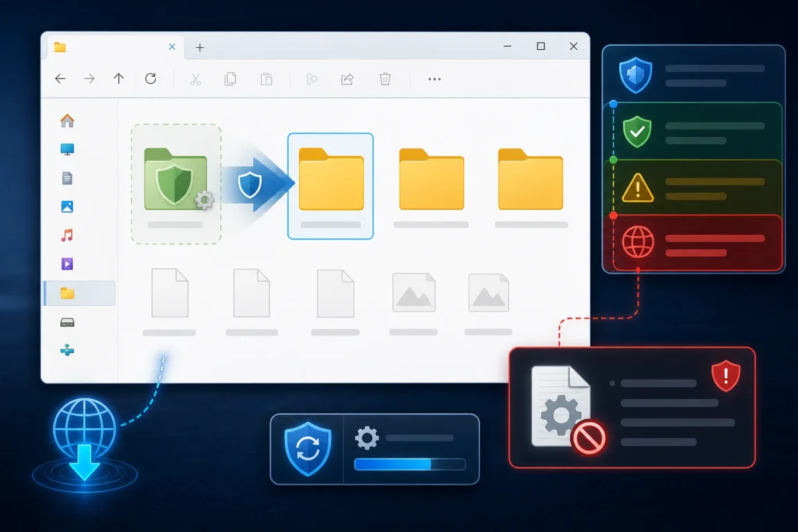This screenshot has width=798, height=532.
Task: Open a new tab with plus button
Action: pyautogui.click(x=199, y=47)
